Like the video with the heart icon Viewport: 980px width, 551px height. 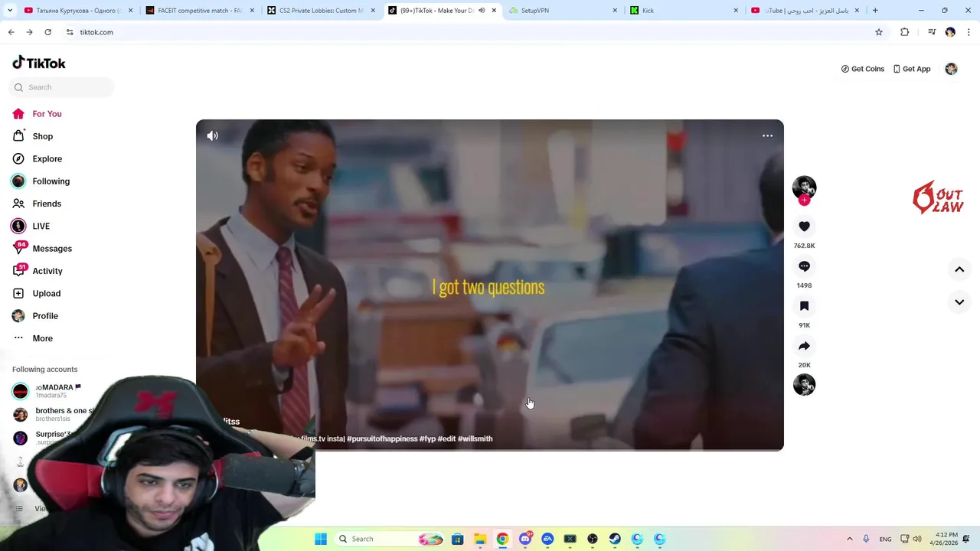[804, 227]
